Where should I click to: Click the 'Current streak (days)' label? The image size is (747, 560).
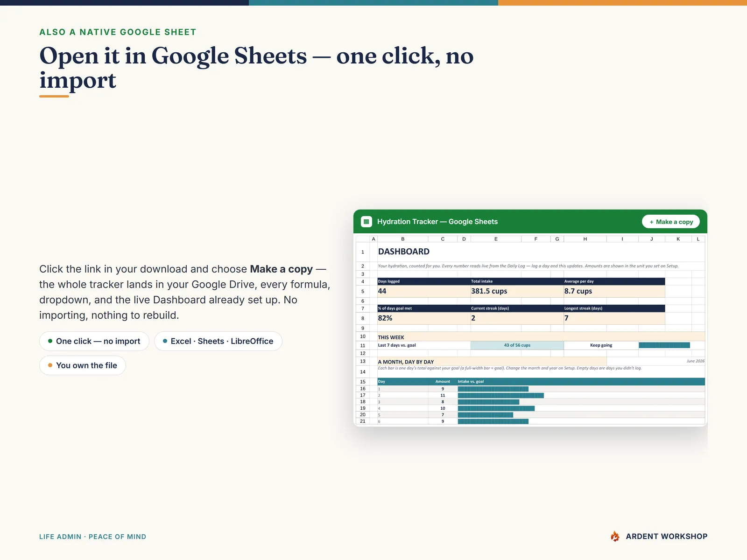(x=517, y=308)
